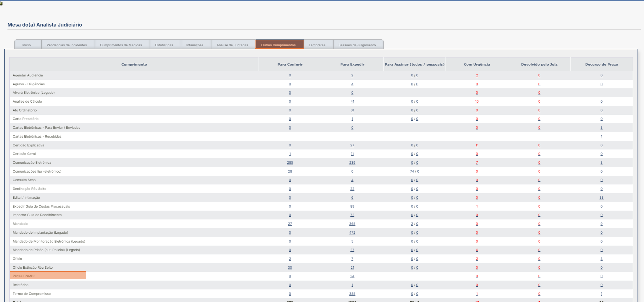The image size is (644, 302).
Task: Open Com Urgência count 2 for Agendar Audiência
Action: (x=477, y=75)
